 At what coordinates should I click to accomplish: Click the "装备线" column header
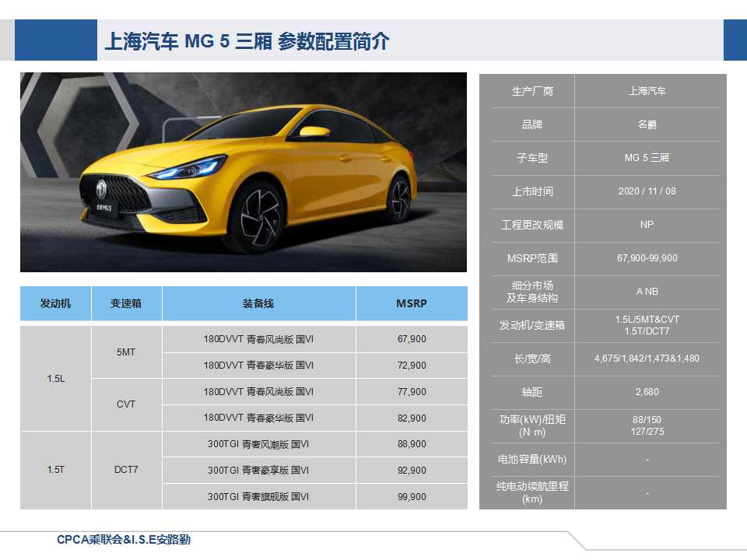pyautogui.click(x=258, y=303)
